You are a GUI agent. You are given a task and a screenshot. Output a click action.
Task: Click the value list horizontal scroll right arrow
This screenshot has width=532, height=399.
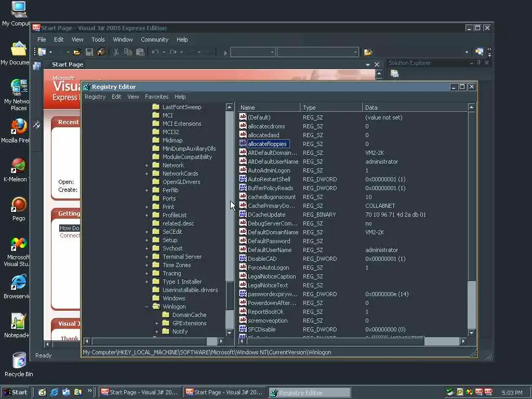(x=463, y=341)
